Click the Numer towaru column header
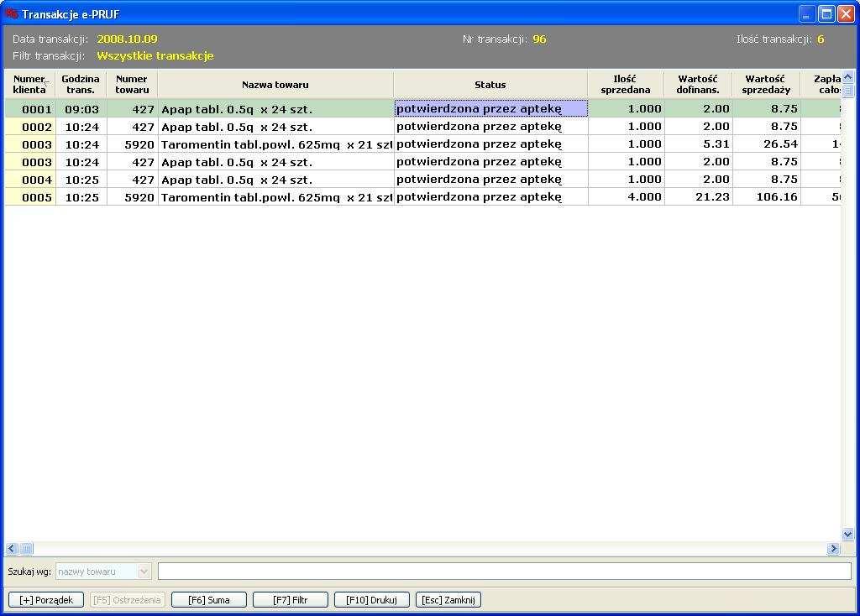 (x=132, y=85)
